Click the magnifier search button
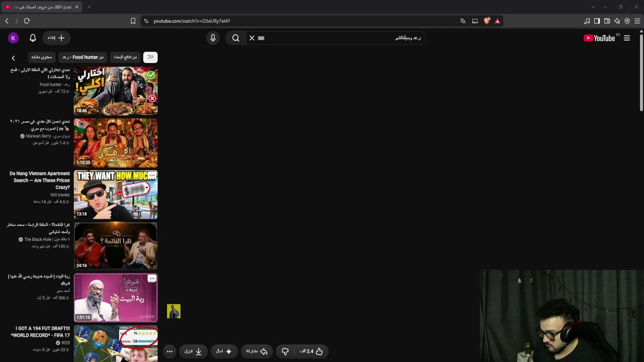 235,38
